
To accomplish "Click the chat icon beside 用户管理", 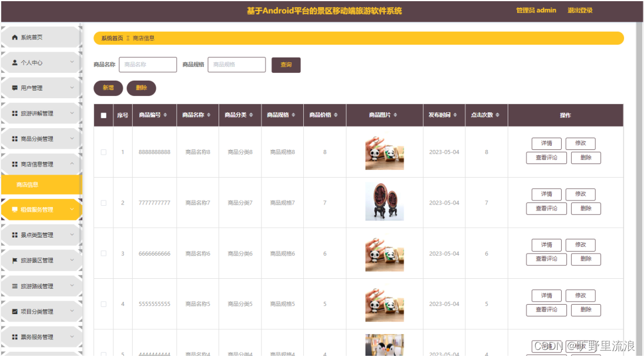I will pyautogui.click(x=15, y=88).
